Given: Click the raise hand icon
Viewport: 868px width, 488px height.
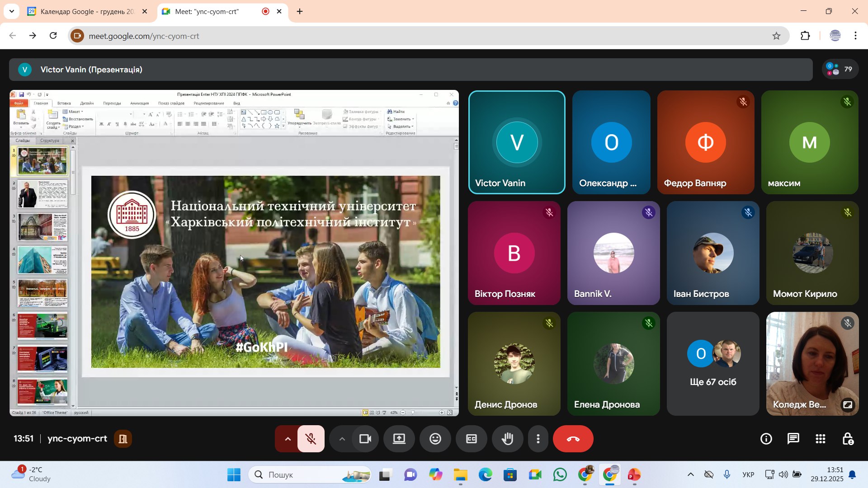Looking at the screenshot, I should 507,439.
